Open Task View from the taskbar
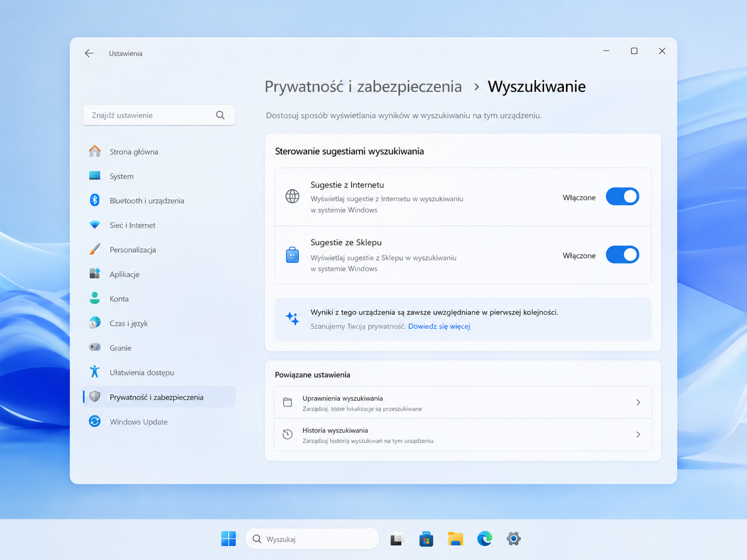 point(397,539)
